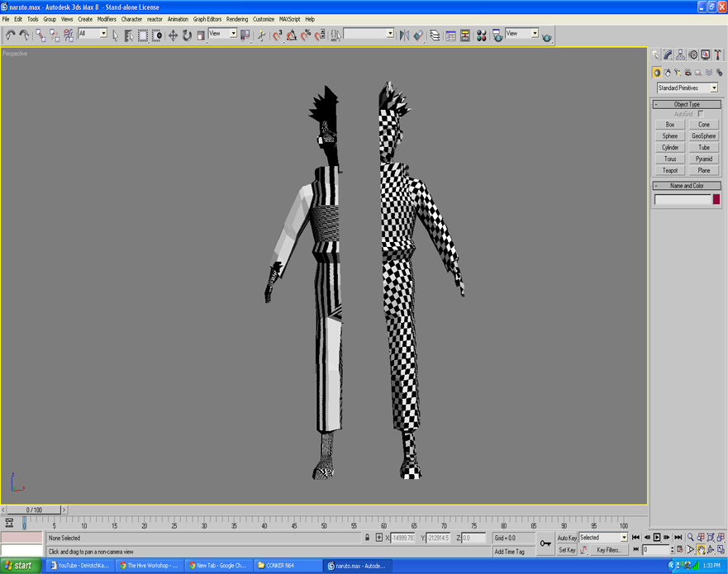The image size is (728, 574).
Task: Create a Teapot primitive
Action: tap(669, 171)
